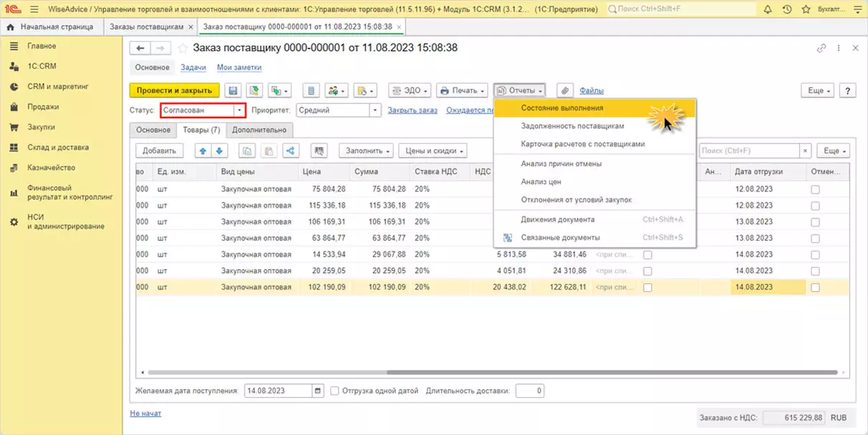Switch to the 'Дополнительно' tab
Viewport: 868px width, 435px height.
[259, 130]
